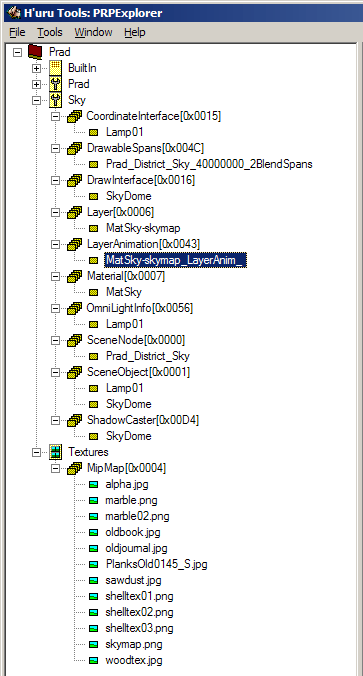
Task: Collapse the Textures page node
Action: tap(37, 452)
